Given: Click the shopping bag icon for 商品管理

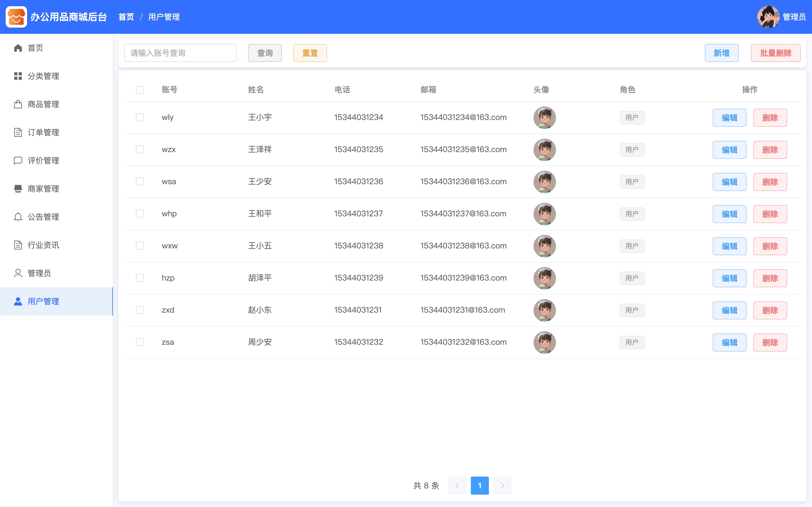Looking at the screenshot, I should pyautogui.click(x=18, y=104).
